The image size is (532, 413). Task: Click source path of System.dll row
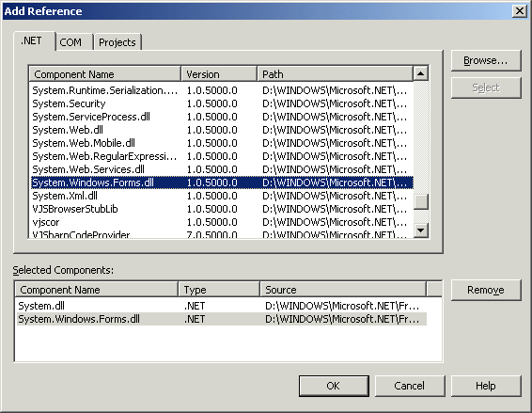pos(342,306)
